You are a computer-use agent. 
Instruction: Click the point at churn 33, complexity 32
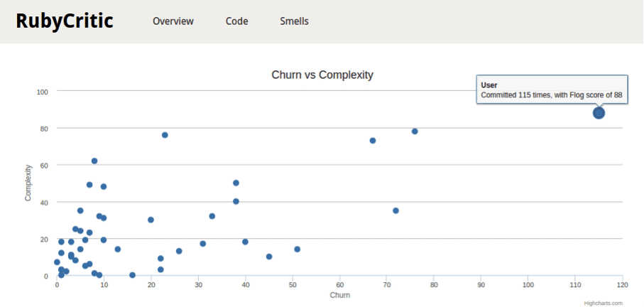coord(212,216)
